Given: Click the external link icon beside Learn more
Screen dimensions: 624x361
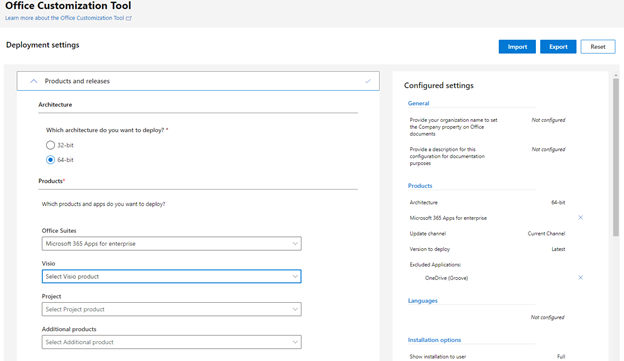Looking at the screenshot, I should pyautogui.click(x=129, y=18).
